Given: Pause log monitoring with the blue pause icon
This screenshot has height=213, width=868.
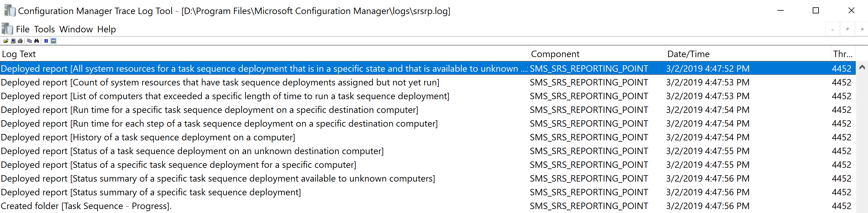Looking at the screenshot, I should [x=46, y=41].
